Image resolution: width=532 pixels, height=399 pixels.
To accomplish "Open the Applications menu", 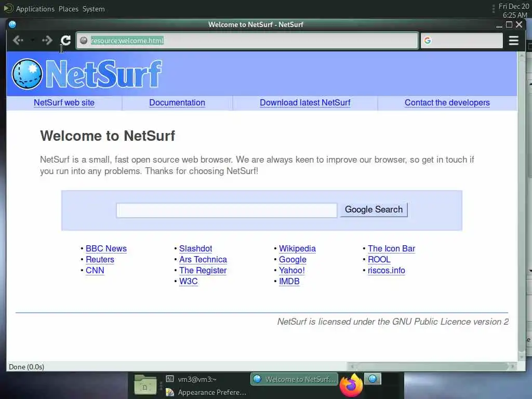I will (35, 9).
